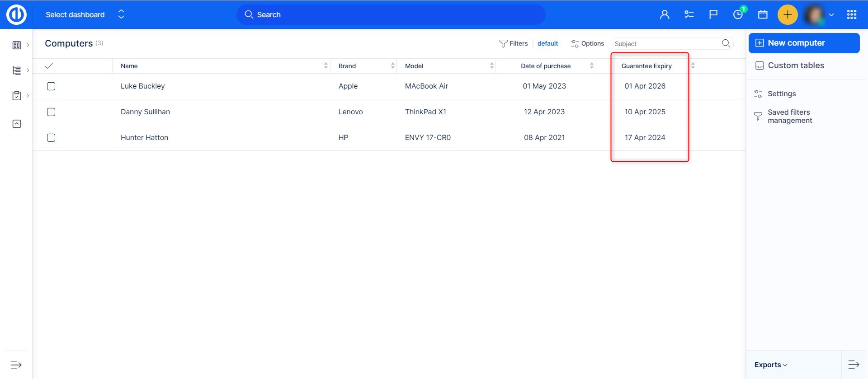This screenshot has height=379, width=868.
Task: Check the box for Luke Buckley
Action: point(51,86)
